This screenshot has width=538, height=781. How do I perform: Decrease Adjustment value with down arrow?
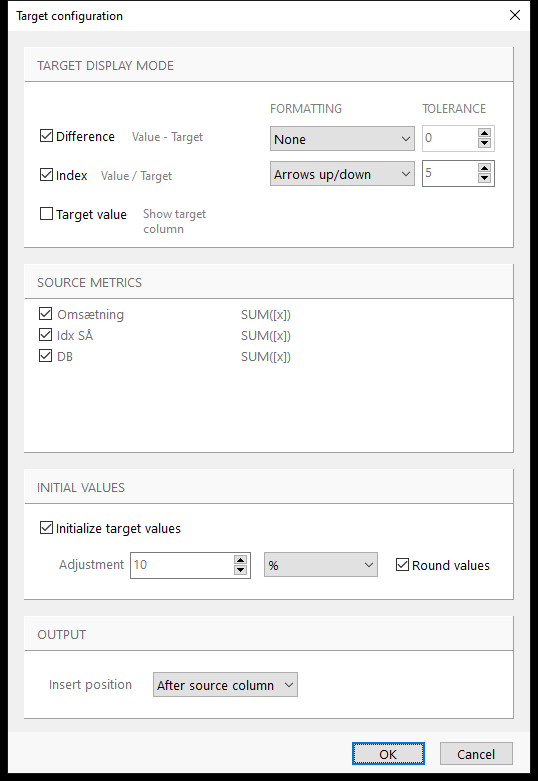click(x=241, y=570)
